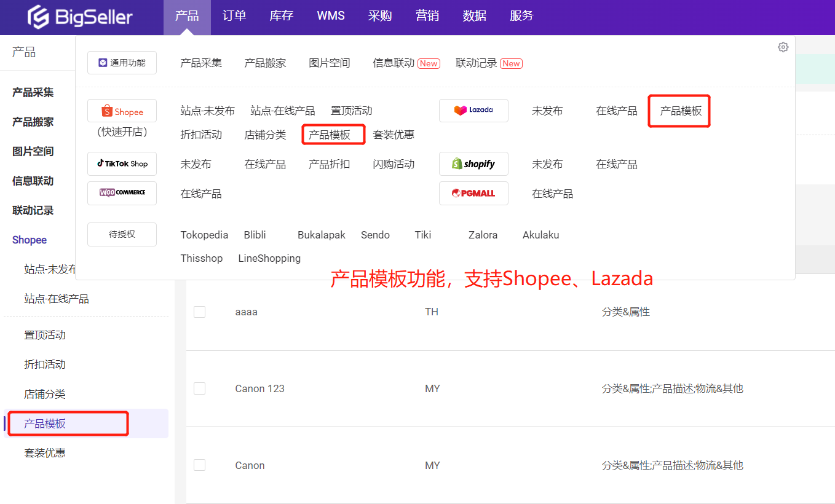Image resolution: width=835 pixels, height=504 pixels.
Task: Click the PGMall logo button
Action: pyautogui.click(x=473, y=193)
